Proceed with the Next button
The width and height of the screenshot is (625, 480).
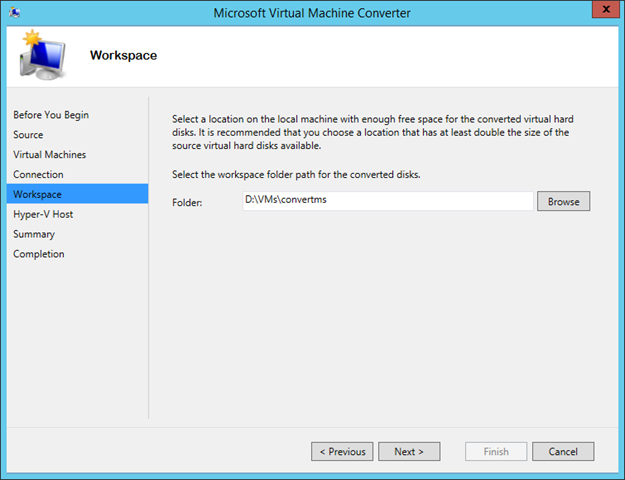[x=409, y=451]
